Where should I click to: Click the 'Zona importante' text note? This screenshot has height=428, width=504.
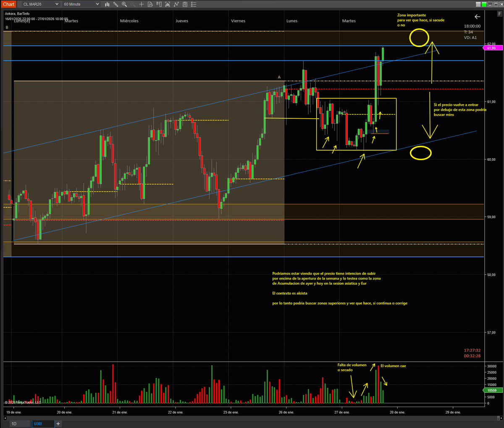pyautogui.click(x=420, y=20)
